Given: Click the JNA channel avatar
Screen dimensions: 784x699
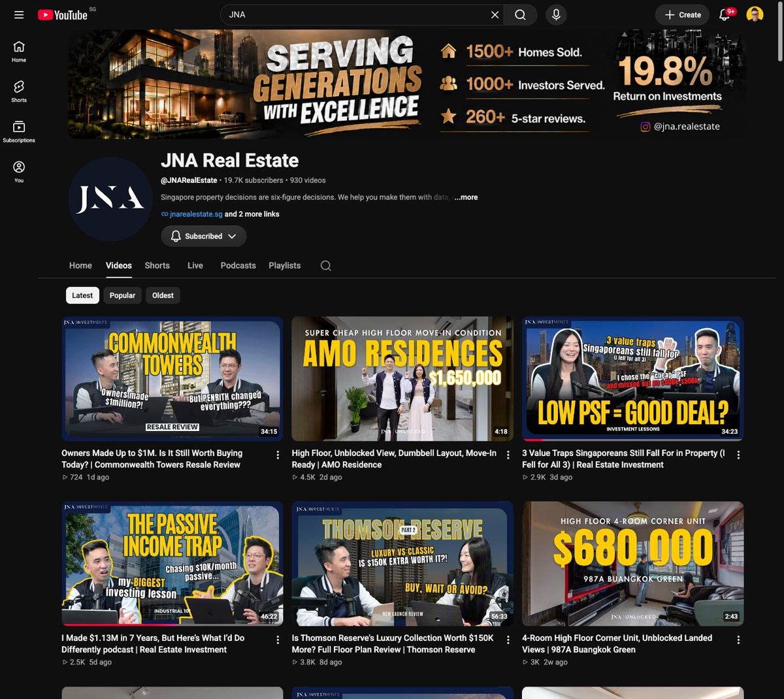Looking at the screenshot, I should (110, 199).
